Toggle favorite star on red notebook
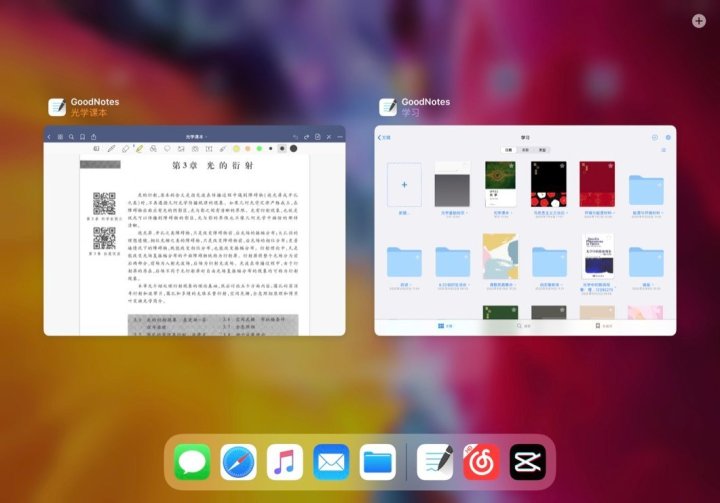The image size is (720, 503). [x=610, y=166]
